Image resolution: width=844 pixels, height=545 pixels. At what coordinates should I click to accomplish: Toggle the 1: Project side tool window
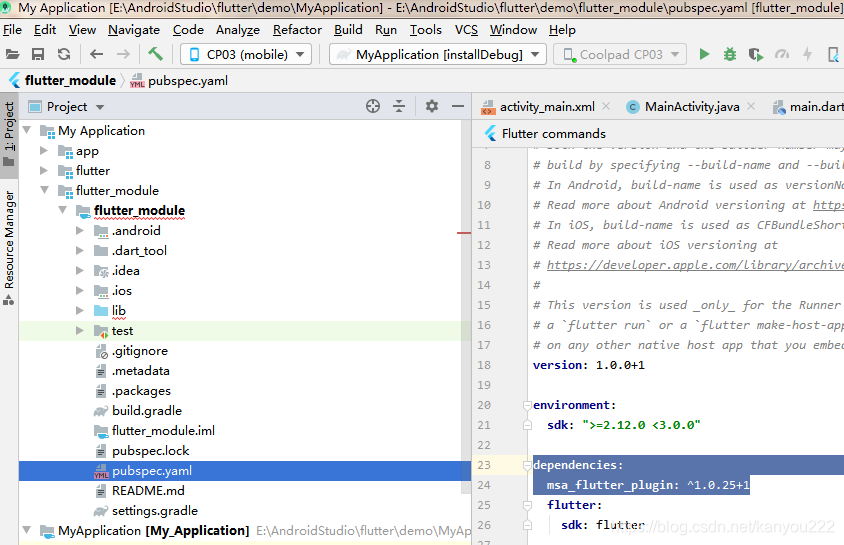coord(9,135)
